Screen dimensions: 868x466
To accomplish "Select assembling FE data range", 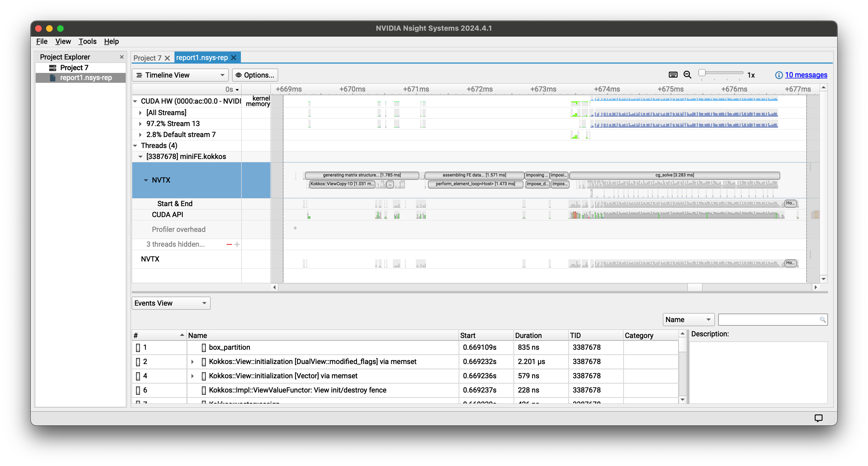I will click(x=474, y=175).
